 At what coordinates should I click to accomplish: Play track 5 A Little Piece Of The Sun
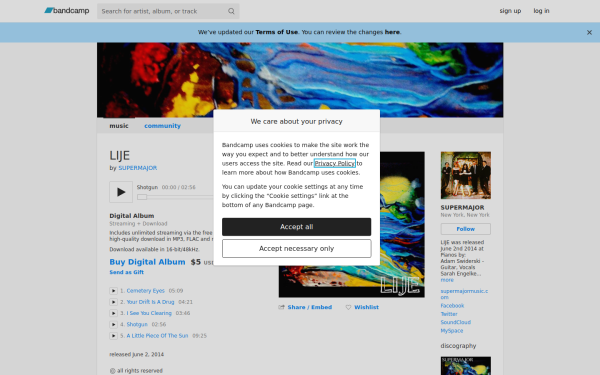pos(113,336)
